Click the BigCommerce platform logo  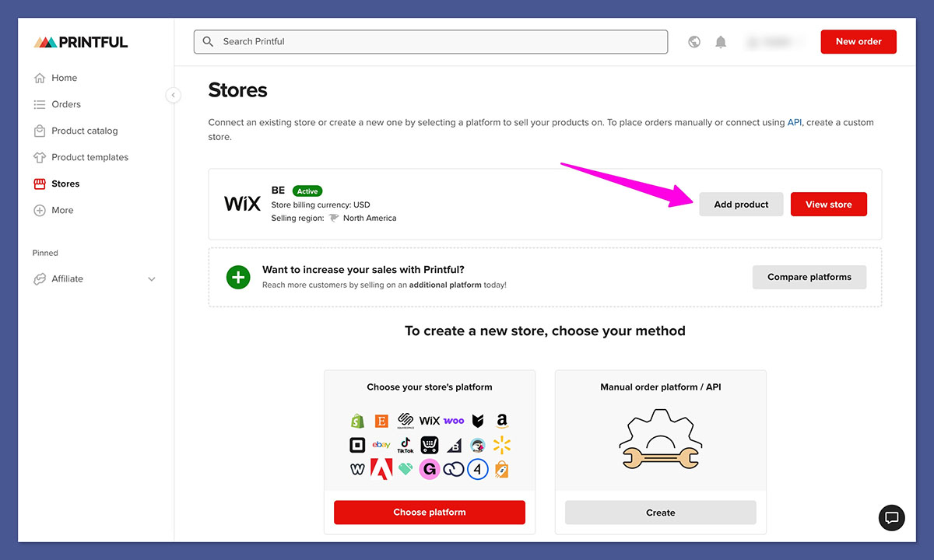454,445
